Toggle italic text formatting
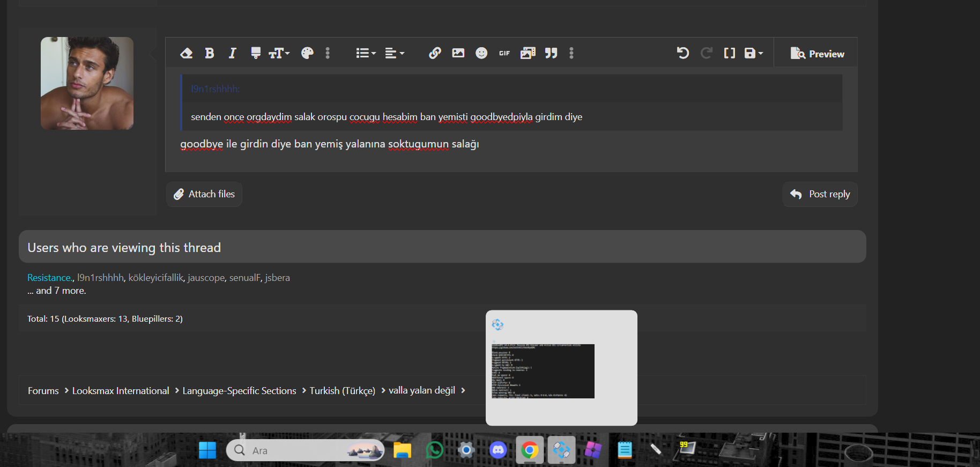980x467 pixels. coord(232,53)
